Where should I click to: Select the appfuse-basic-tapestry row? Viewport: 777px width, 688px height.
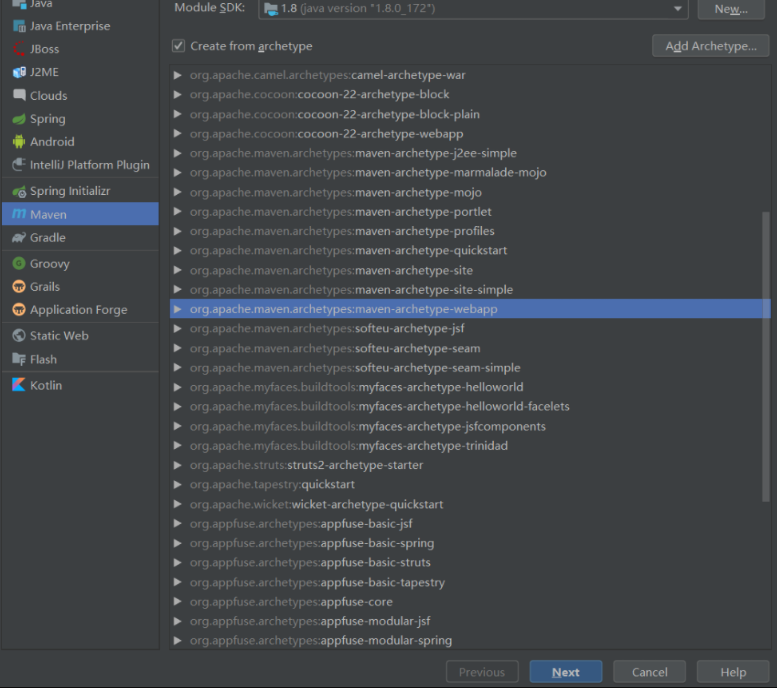tap(470, 582)
